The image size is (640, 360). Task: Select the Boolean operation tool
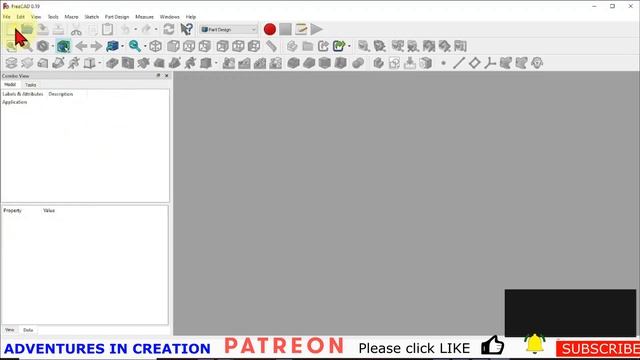(358, 63)
